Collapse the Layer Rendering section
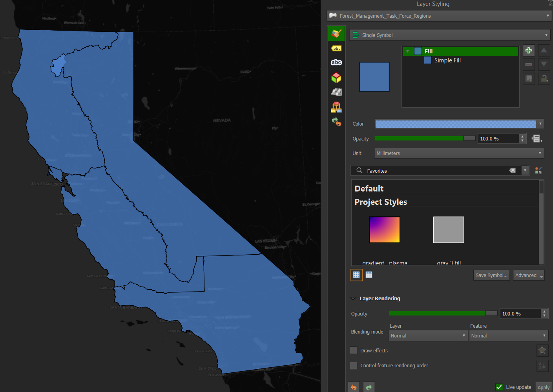Screen dimensions: 553x392 (352, 298)
